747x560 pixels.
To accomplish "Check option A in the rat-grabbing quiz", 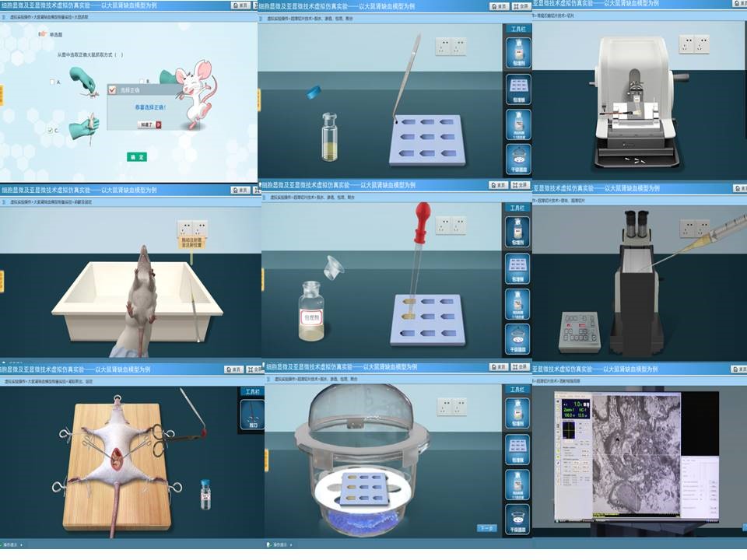I will [52, 82].
